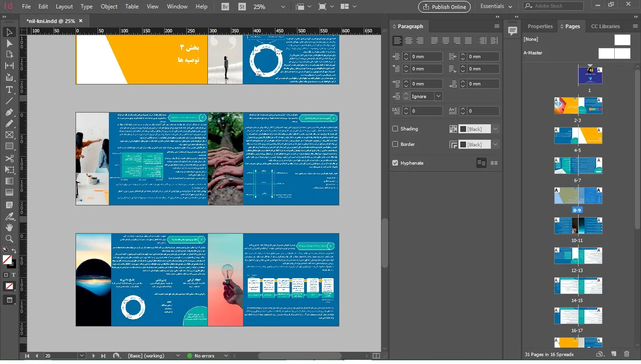Expand the 25% zoom level dropdown

(283, 7)
